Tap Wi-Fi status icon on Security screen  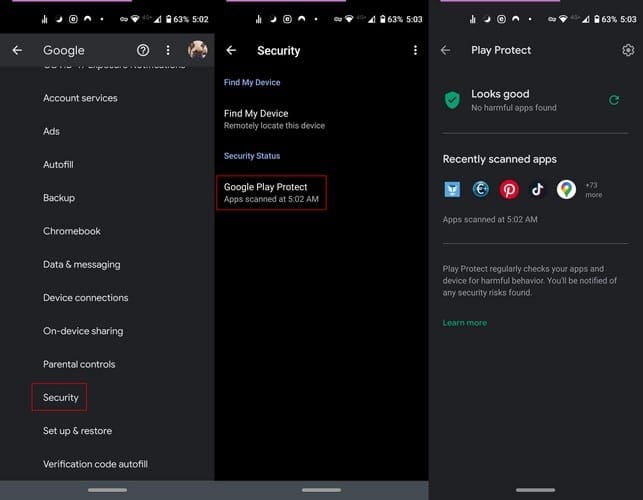[349, 19]
